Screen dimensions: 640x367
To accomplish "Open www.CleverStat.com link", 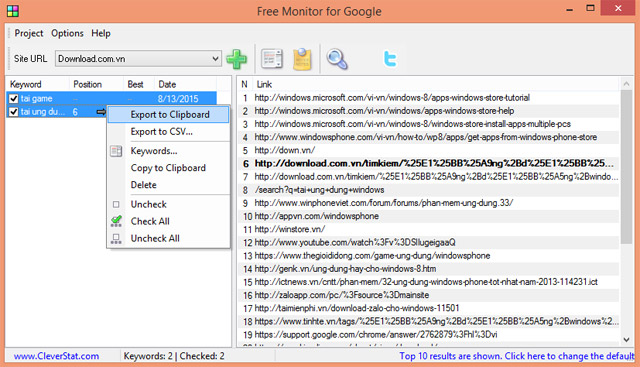I will [56, 356].
